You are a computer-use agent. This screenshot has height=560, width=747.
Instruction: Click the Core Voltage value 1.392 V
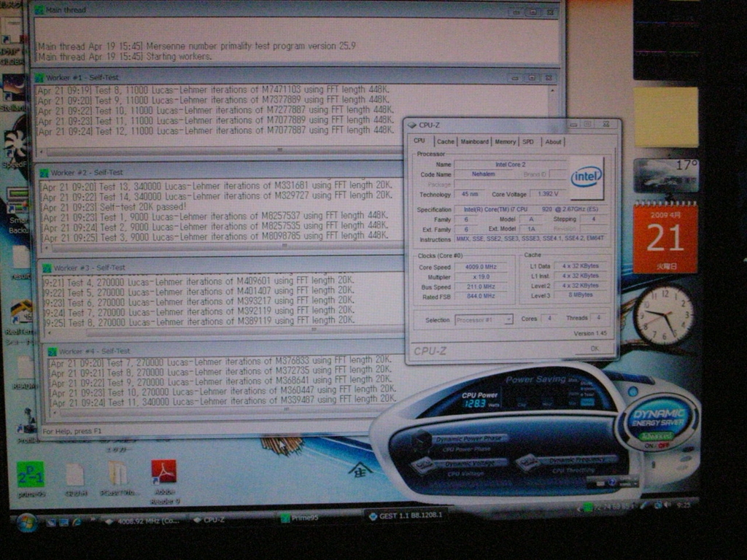click(x=547, y=194)
